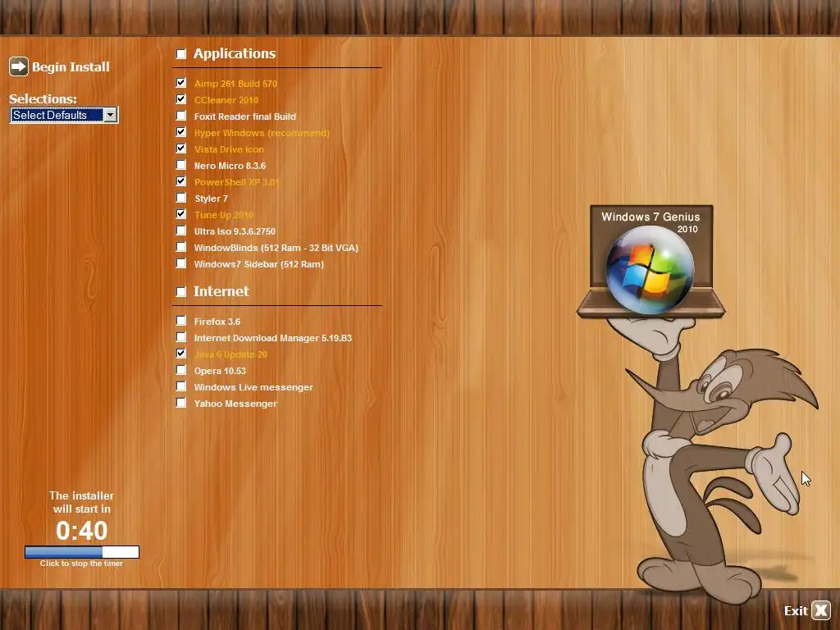Uncheck the Aimp 261 Build 570 checkbox
The width and height of the screenshot is (840, 630).
(x=181, y=83)
